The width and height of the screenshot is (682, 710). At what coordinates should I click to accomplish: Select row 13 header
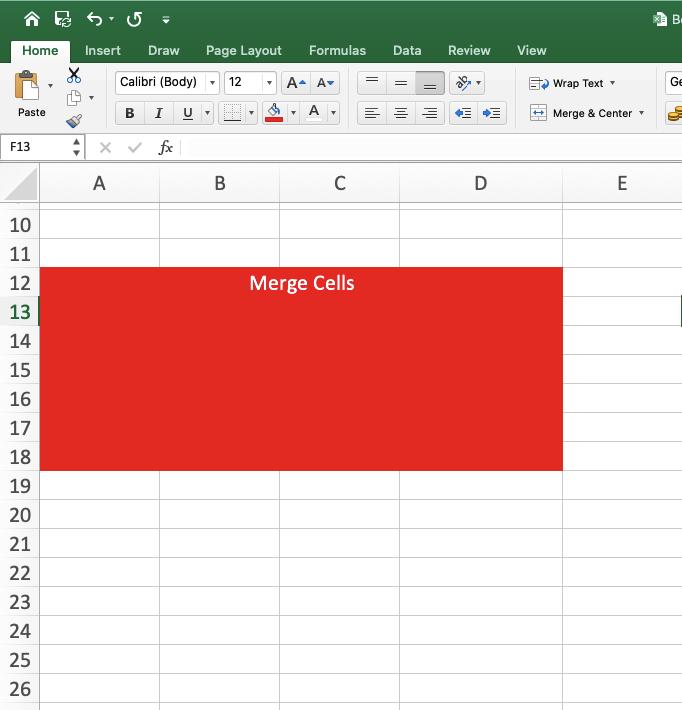[x=20, y=312]
